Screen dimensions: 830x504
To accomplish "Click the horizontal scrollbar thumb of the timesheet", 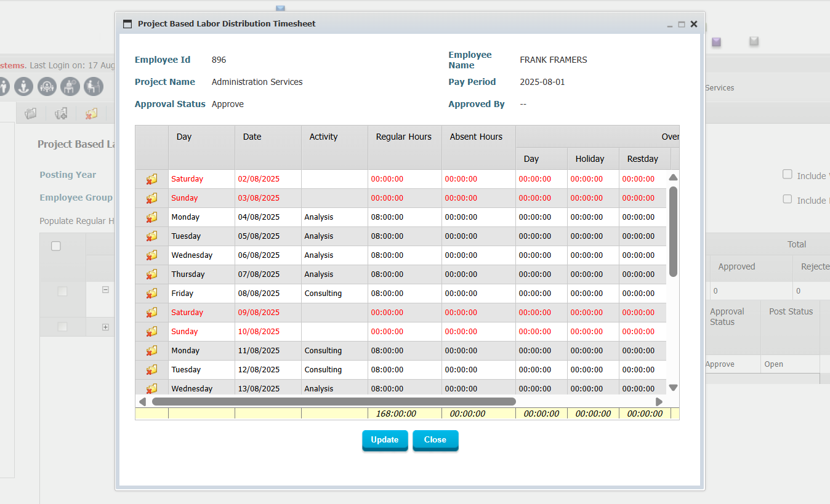I will pos(334,401).
